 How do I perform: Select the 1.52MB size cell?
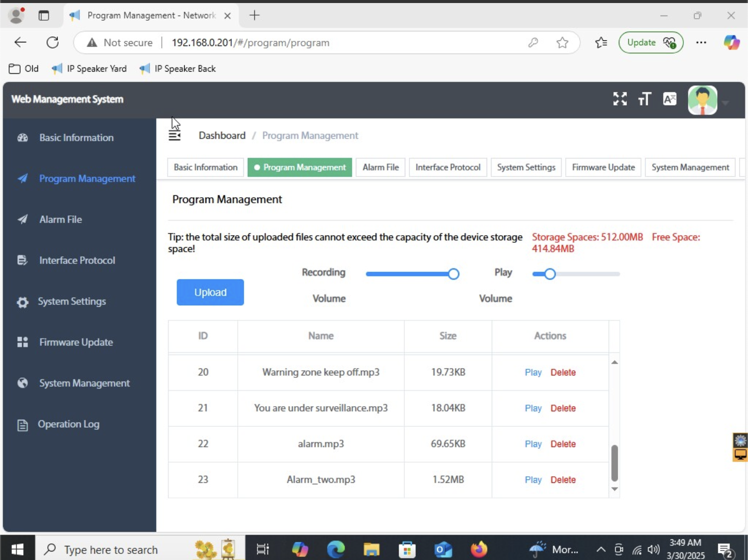(448, 480)
